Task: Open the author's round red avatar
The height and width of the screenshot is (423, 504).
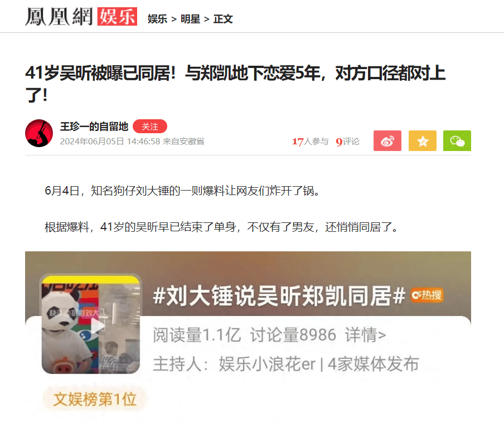Action: pyautogui.click(x=39, y=133)
